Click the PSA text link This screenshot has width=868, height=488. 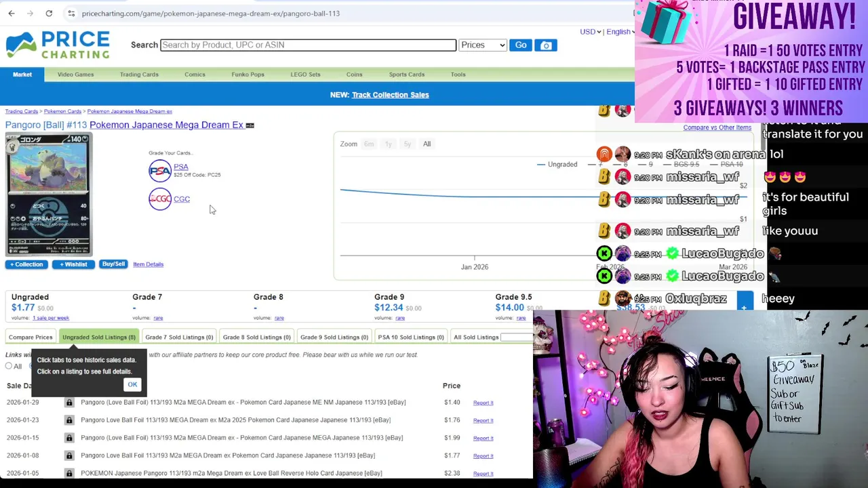180,167
